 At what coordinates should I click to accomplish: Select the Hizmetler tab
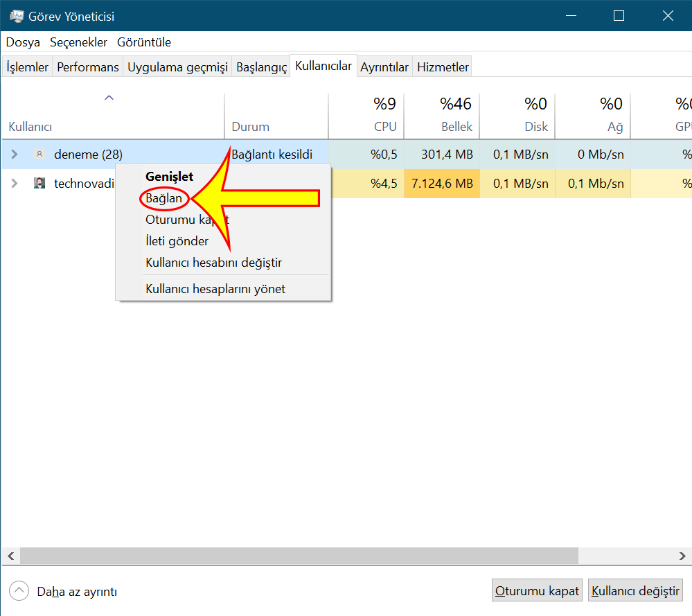point(442,66)
